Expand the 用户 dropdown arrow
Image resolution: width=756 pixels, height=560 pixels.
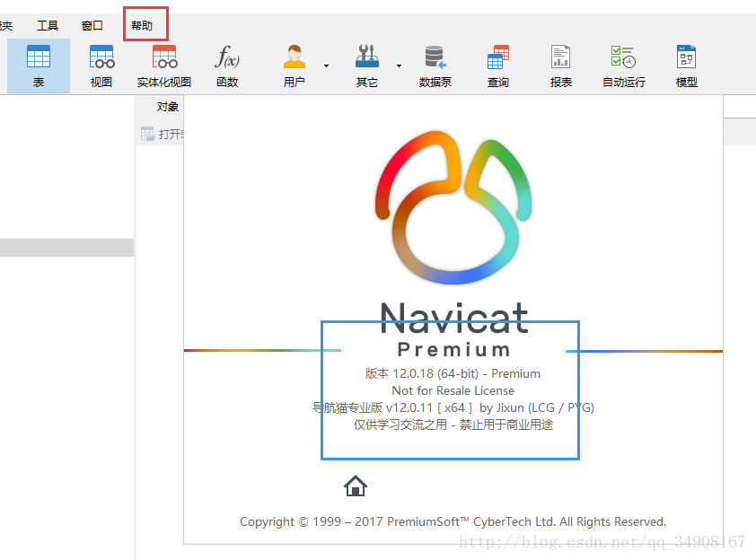point(327,66)
